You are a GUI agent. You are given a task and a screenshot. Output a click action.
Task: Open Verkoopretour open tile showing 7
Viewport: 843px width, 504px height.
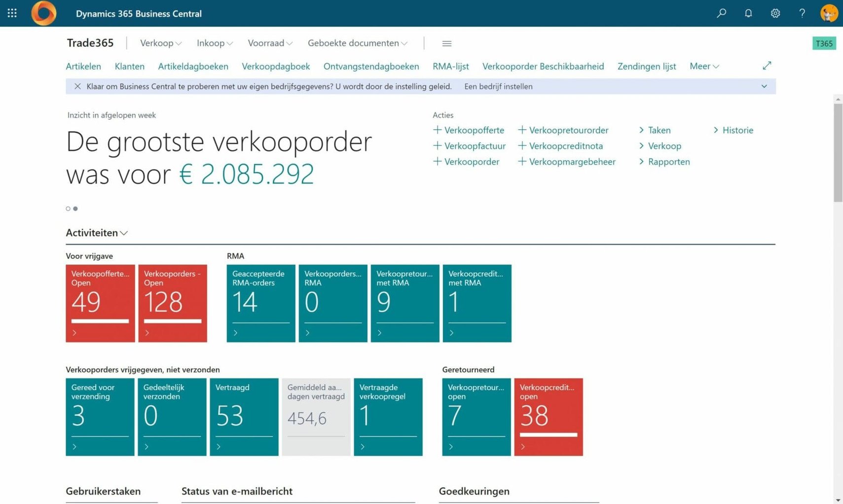point(476,417)
